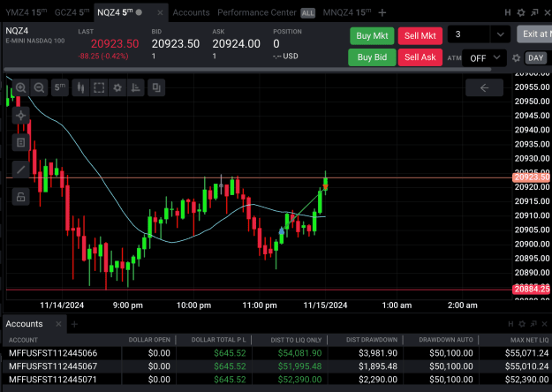Screen dimensions: 552x392
Task: Click the zoom out magnifier icon
Action: click(39, 87)
